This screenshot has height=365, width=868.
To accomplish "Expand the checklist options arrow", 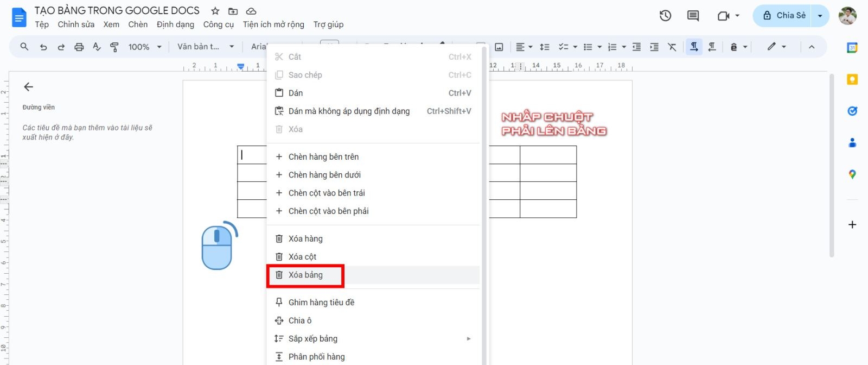I will click(575, 47).
